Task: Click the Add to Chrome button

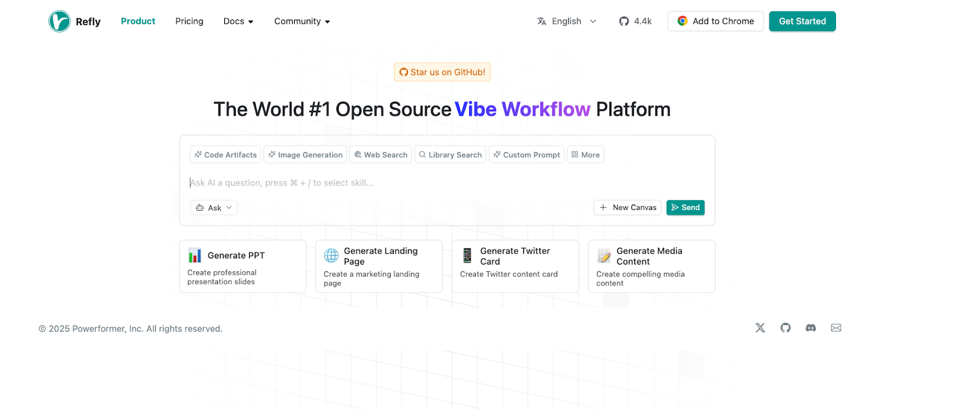Action: point(715,21)
